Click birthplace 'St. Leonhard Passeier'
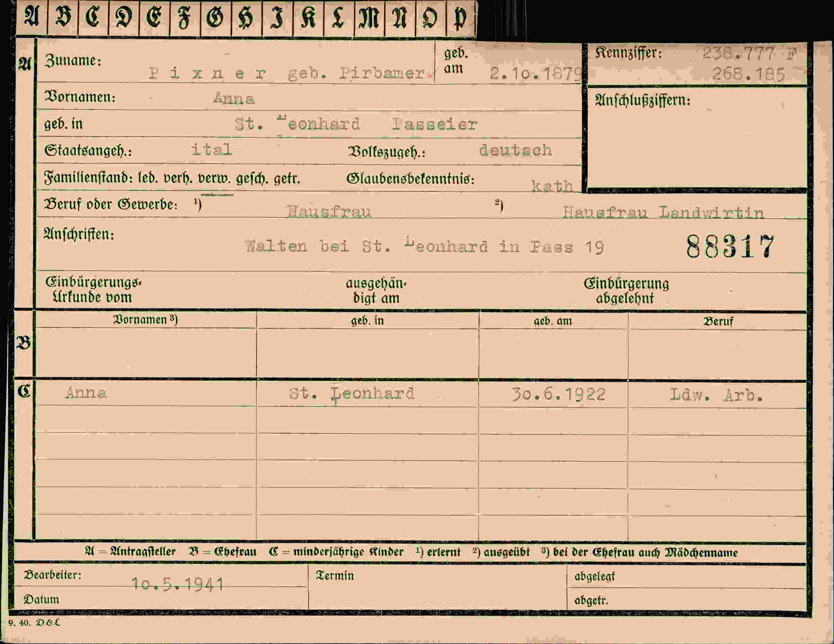The height and width of the screenshot is (644, 834). (x=356, y=124)
